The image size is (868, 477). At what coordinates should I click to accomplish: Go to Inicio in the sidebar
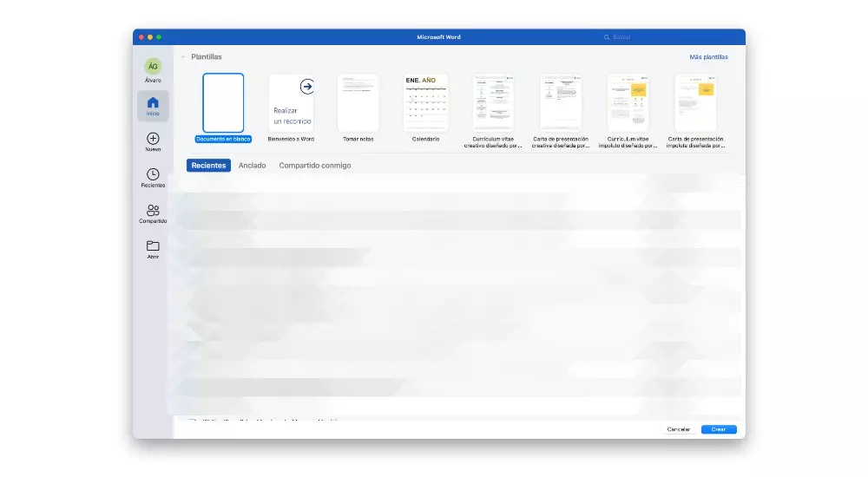tap(153, 106)
